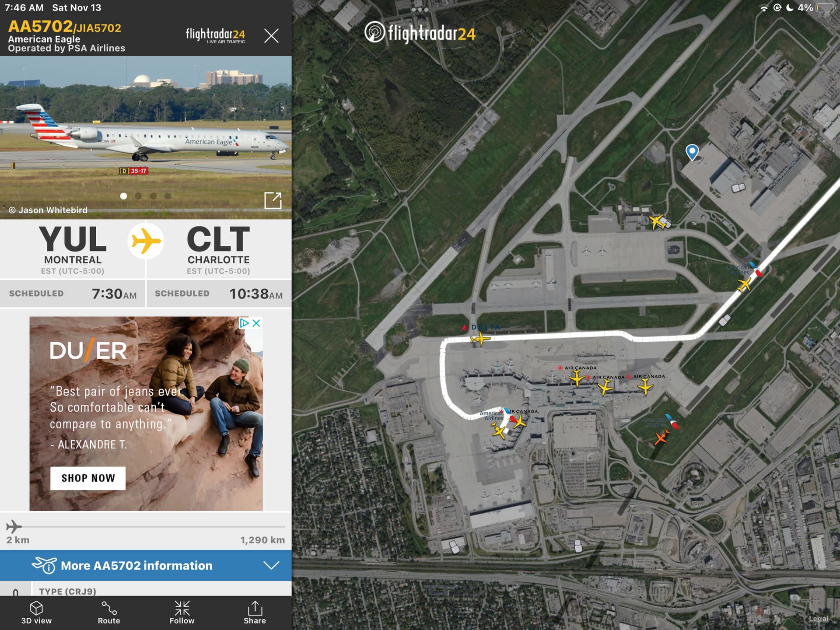Select the second photo carousel dot
This screenshot has height=630, width=840.
point(138,196)
